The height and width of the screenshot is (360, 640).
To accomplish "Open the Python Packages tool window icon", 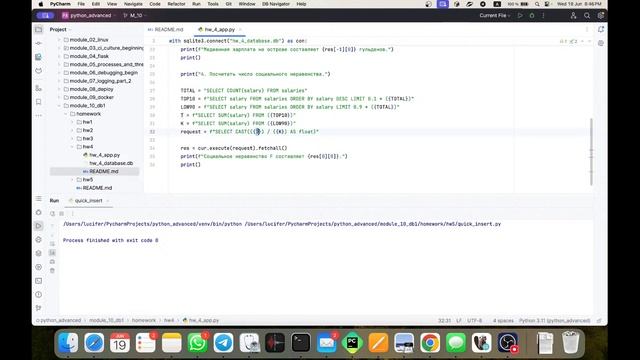I will 38,253.
